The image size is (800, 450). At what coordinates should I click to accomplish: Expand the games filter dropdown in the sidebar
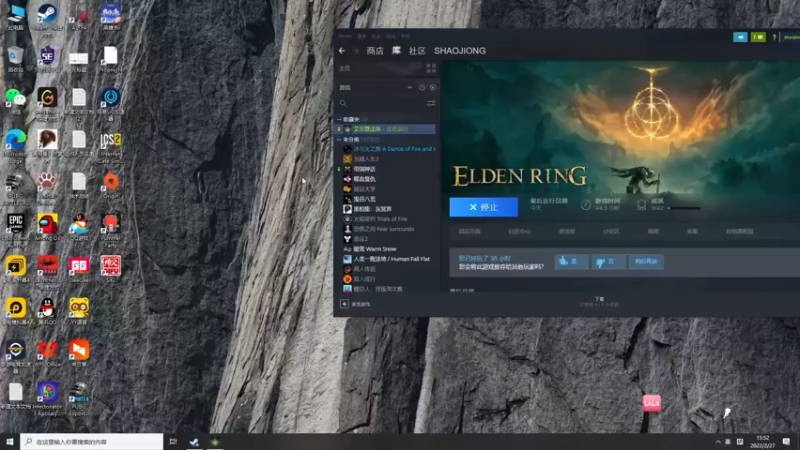click(409, 87)
